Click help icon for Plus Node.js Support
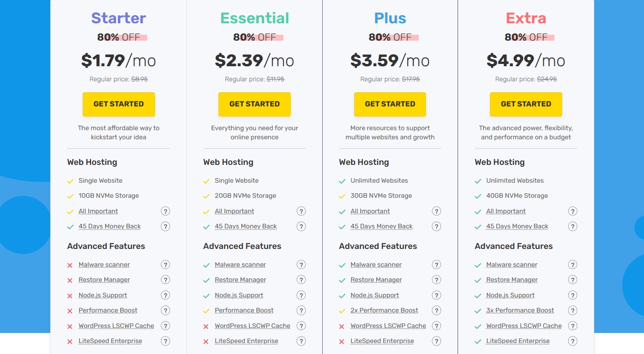The height and width of the screenshot is (354, 644). (x=436, y=295)
